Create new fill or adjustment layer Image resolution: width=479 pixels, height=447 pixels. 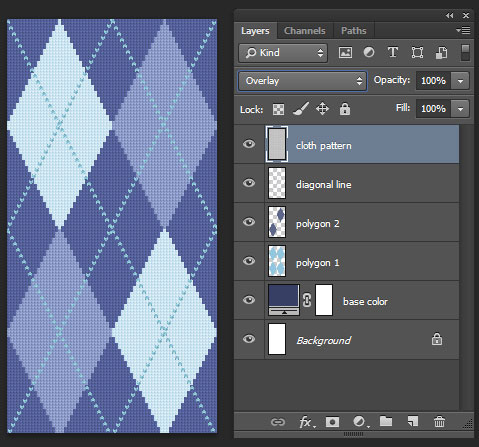360,422
